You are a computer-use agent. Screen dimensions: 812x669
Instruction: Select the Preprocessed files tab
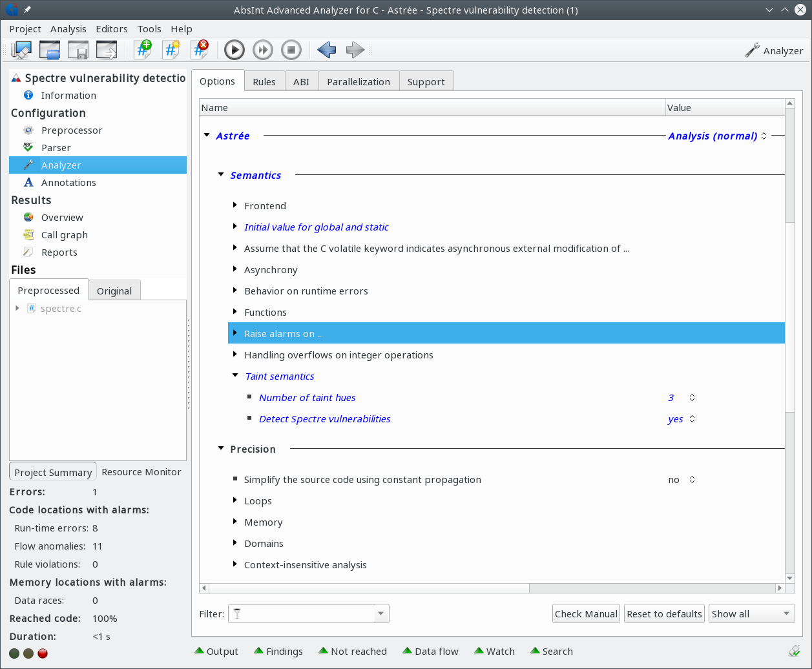[x=48, y=291]
